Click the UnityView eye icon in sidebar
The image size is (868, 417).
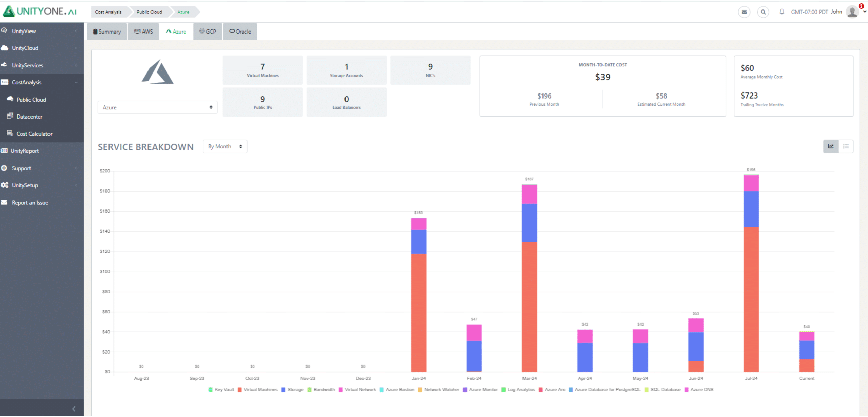pyautogui.click(x=4, y=30)
